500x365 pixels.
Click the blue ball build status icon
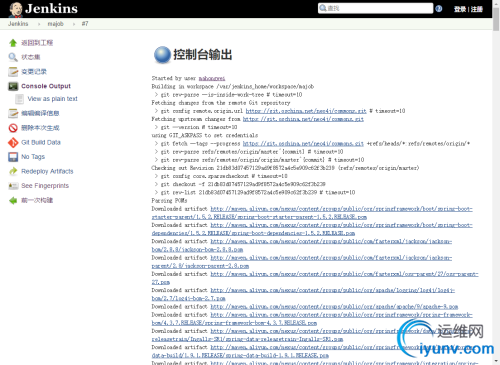tap(162, 55)
